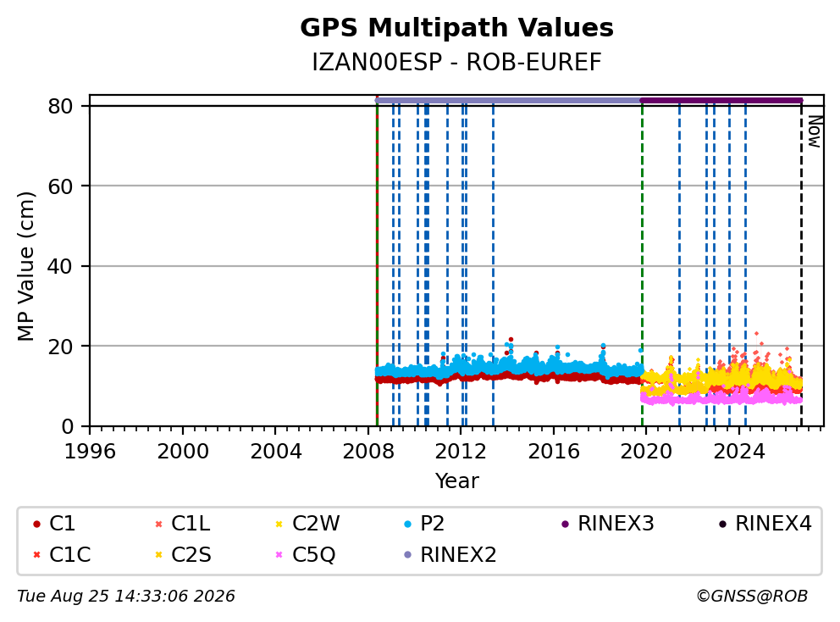Click the GPS Multipath Values title
840x622 pixels.
point(456,27)
